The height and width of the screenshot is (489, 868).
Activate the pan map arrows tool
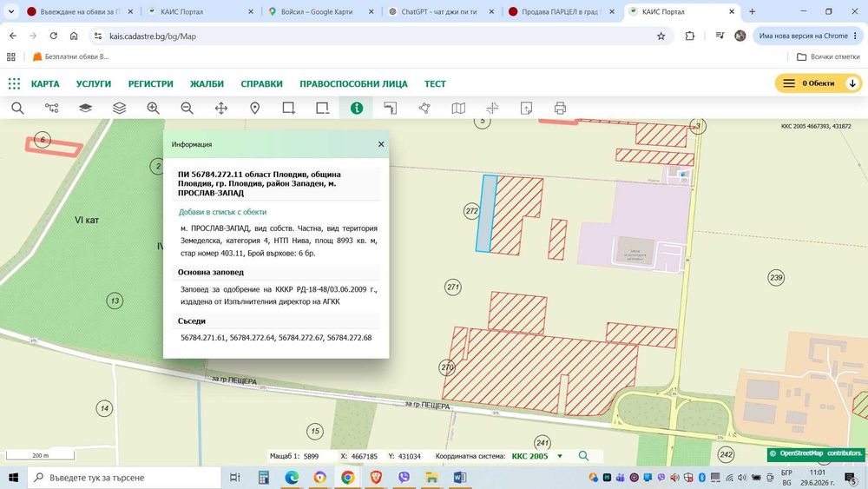tap(220, 108)
